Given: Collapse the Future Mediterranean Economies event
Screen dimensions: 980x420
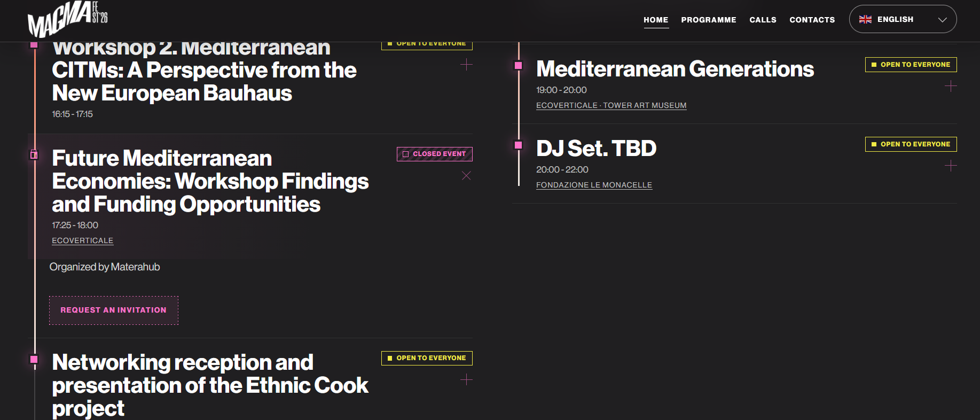Looking at the screenshot, I should click(466, 176).
